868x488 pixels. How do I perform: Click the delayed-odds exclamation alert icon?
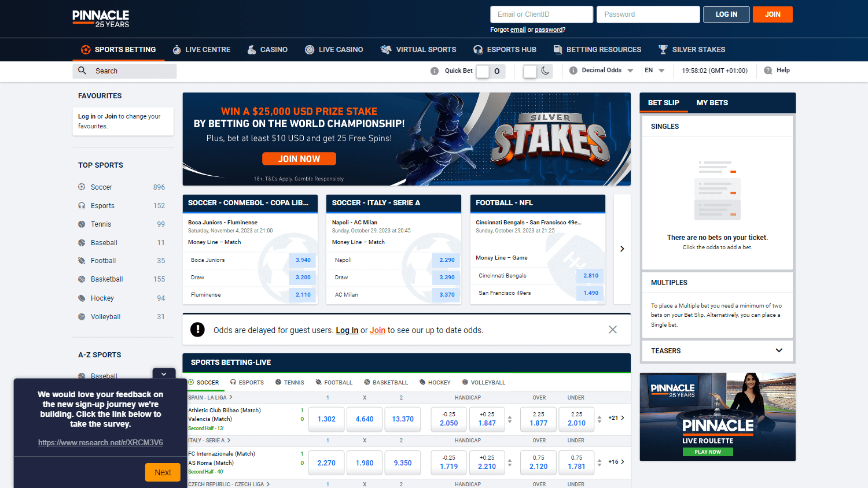click(x=197, y=330)
